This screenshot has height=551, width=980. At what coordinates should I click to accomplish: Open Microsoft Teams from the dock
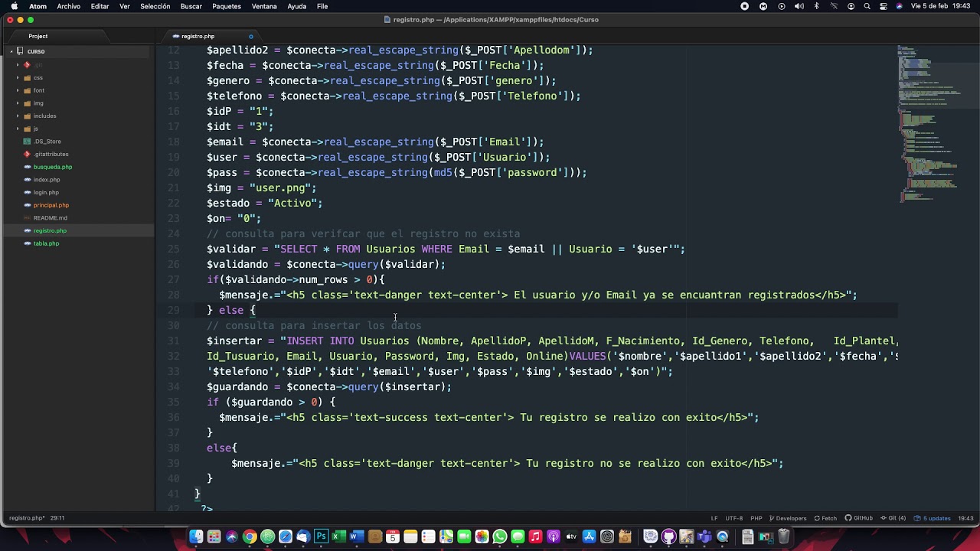(704, 537)
